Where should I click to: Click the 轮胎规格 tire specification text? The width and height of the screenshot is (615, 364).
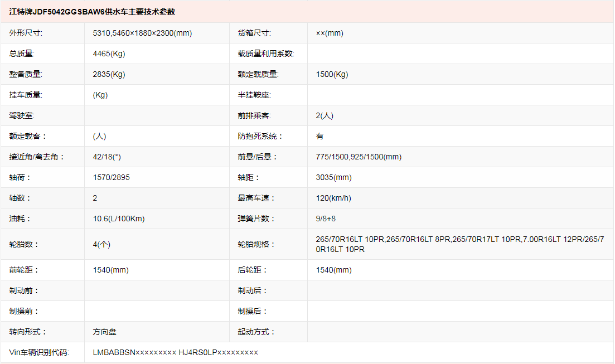click(x=459, y=244)
